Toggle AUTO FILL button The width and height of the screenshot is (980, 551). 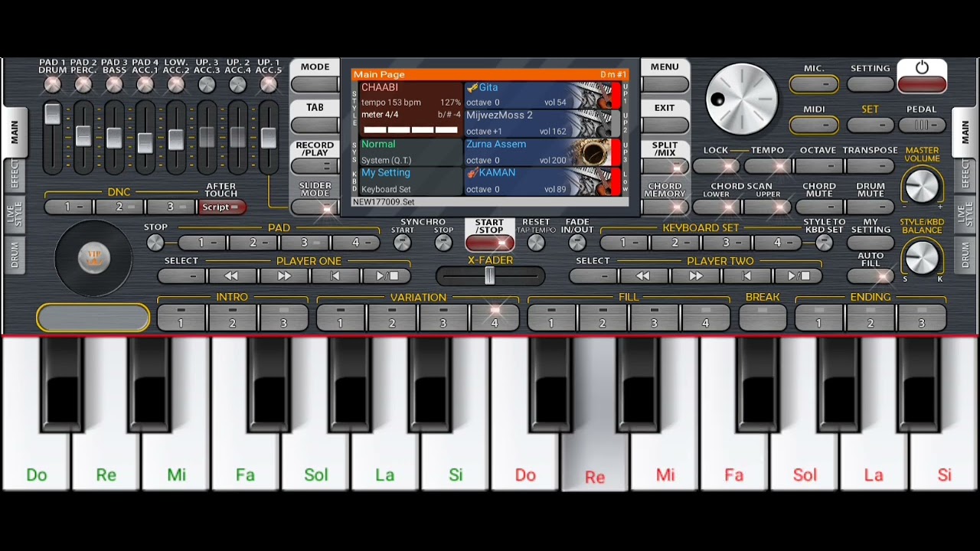871,276
